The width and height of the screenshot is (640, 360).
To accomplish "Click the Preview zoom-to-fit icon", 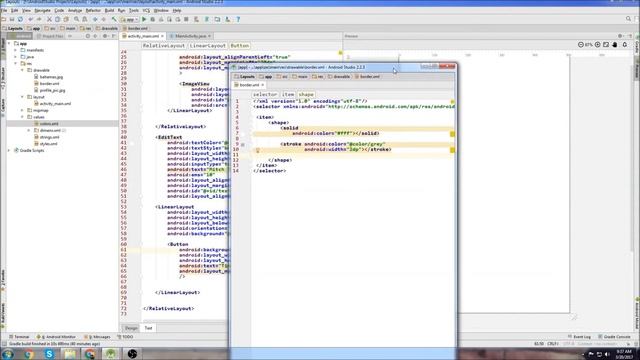I will [x=606, y=44].
